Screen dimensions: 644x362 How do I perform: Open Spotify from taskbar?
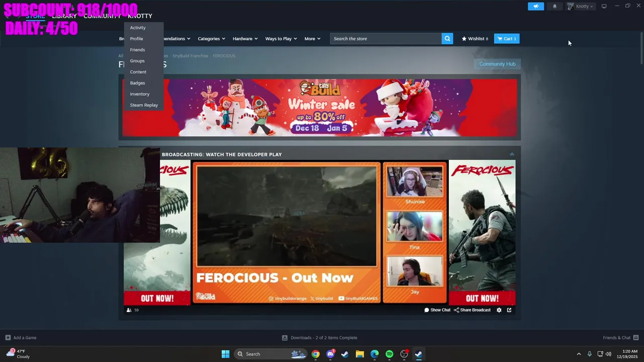tap(389, 354)
